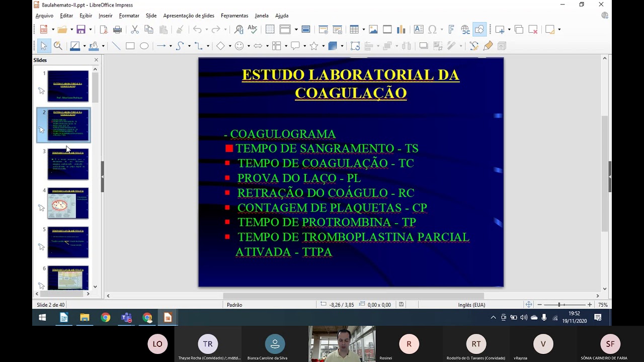
Task: Click zoom in plus button
Action: (x=590, y=305)
